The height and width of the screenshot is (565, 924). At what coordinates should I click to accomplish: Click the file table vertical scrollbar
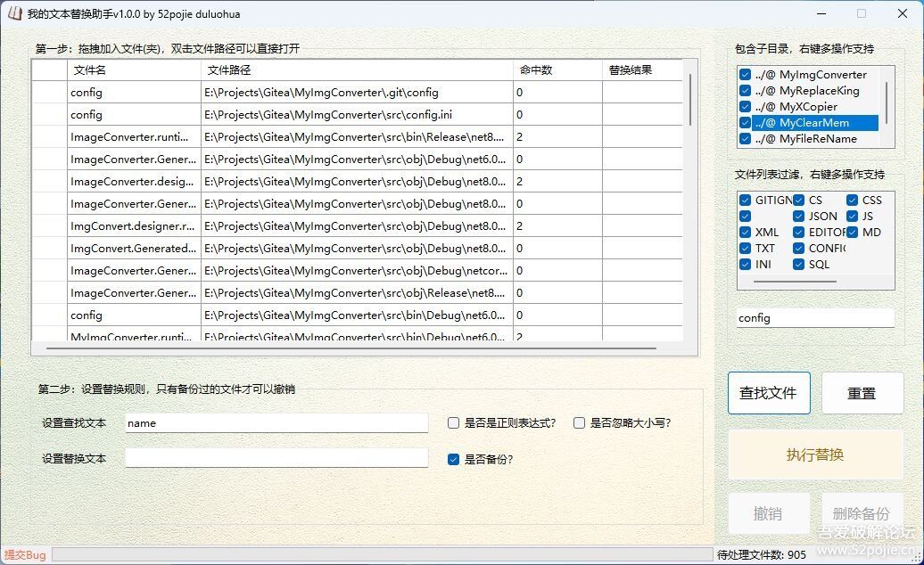(x=690, y=99)
